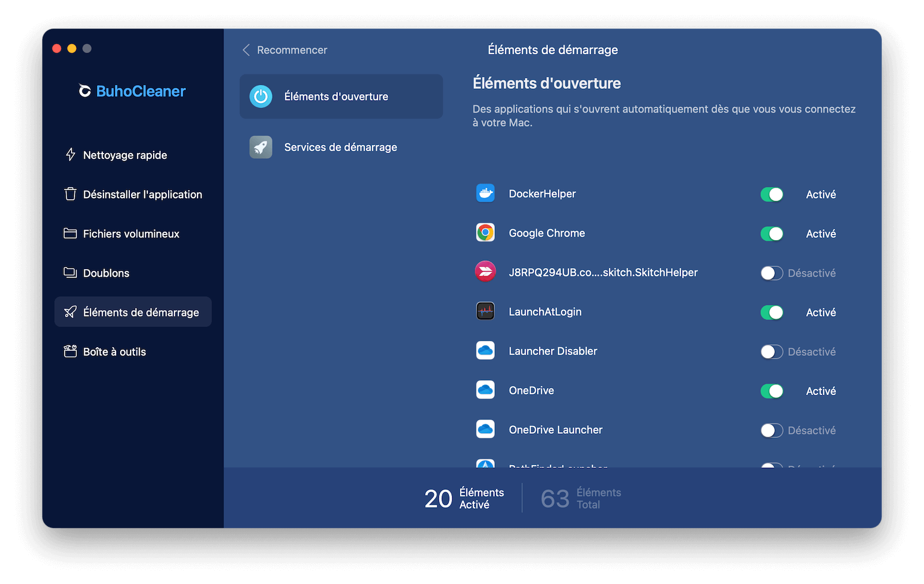Click the DockerHelper whale icon

(x=486, y=194)
